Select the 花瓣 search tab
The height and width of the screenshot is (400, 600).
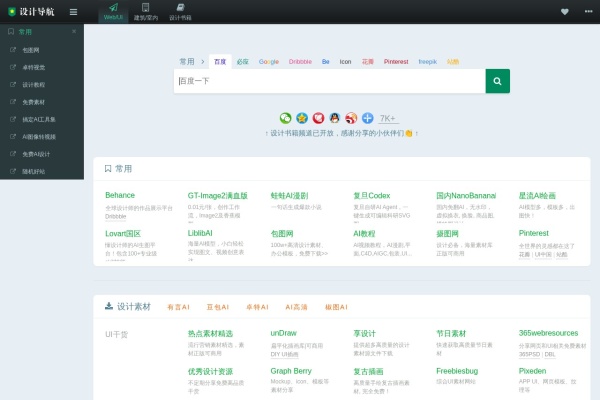point(368,62)
